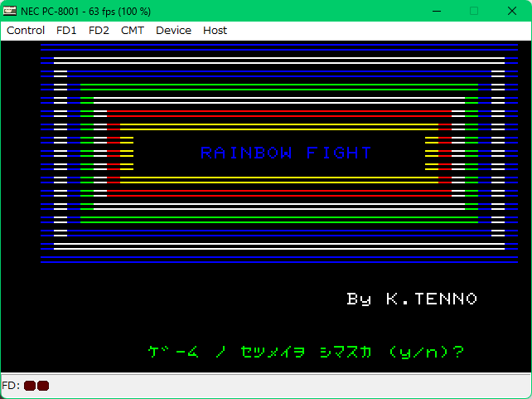This screenshot has width=532, height=399.
Task: Open the Device menu
Action: [x=173, y=31]
